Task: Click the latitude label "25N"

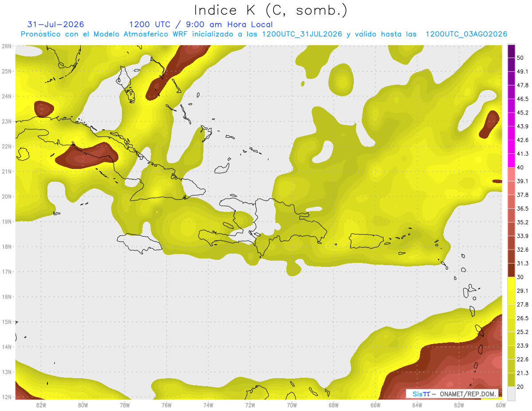Action: 7,71
